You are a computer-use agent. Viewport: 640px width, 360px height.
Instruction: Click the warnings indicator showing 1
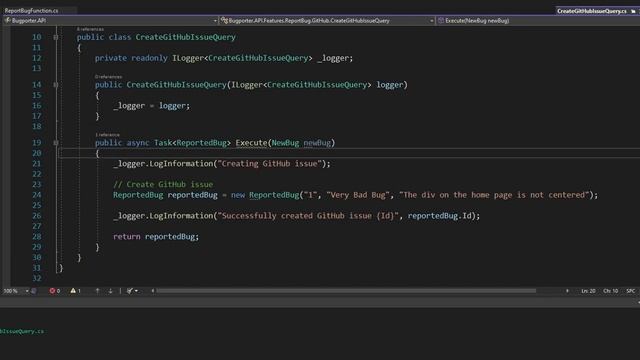[76, 291]
